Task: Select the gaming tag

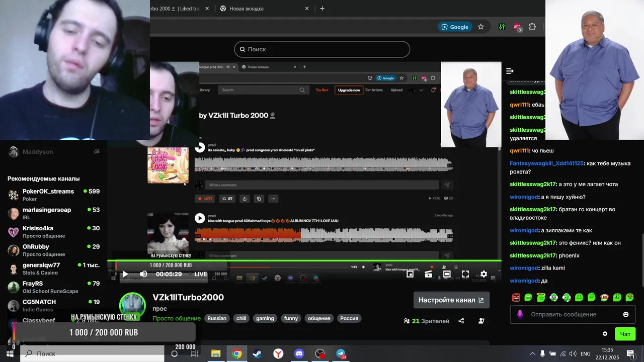Action: tap(265, 318)
